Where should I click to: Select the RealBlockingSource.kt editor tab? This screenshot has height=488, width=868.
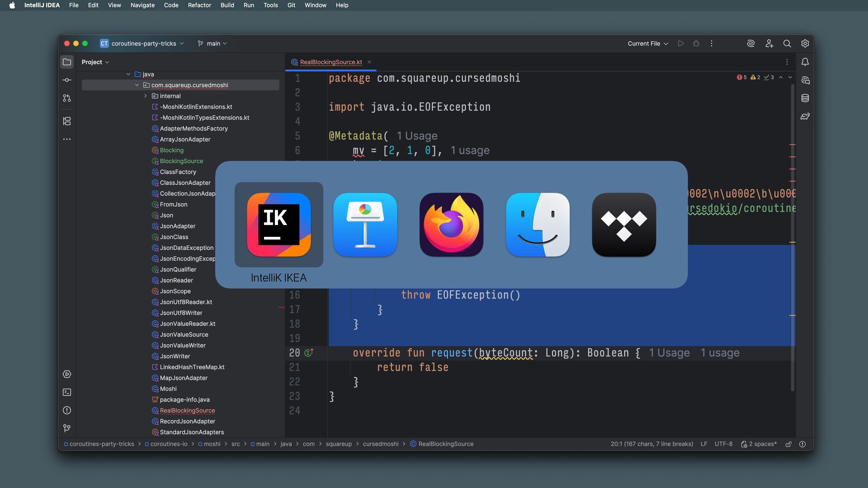(x=330, y=62)
